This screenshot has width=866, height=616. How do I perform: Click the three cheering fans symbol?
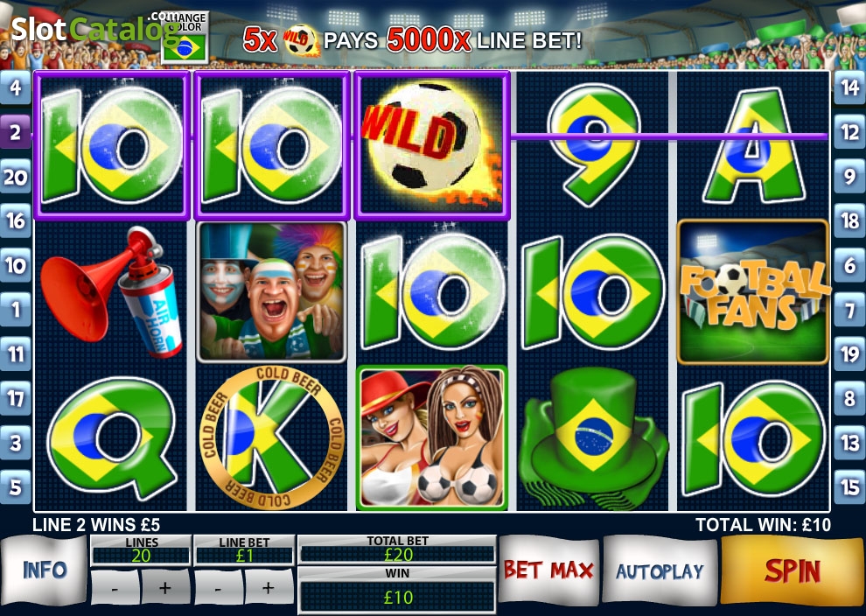272,291
